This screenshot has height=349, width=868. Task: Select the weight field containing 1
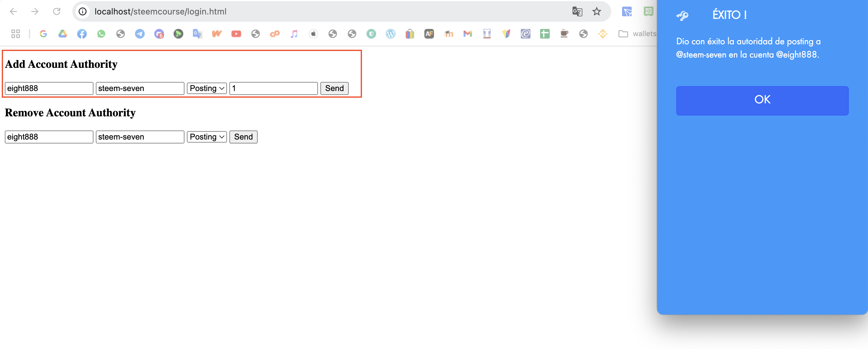pos(273,88)
